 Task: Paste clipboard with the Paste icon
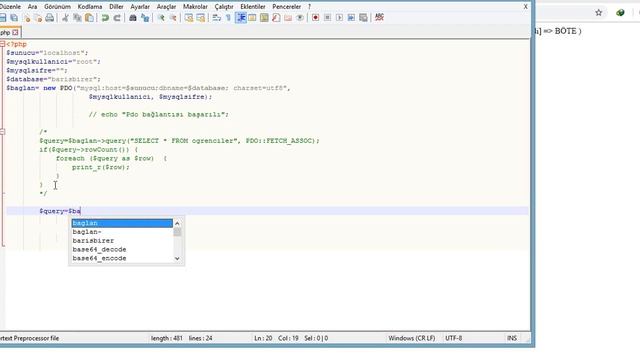(89, 18)
